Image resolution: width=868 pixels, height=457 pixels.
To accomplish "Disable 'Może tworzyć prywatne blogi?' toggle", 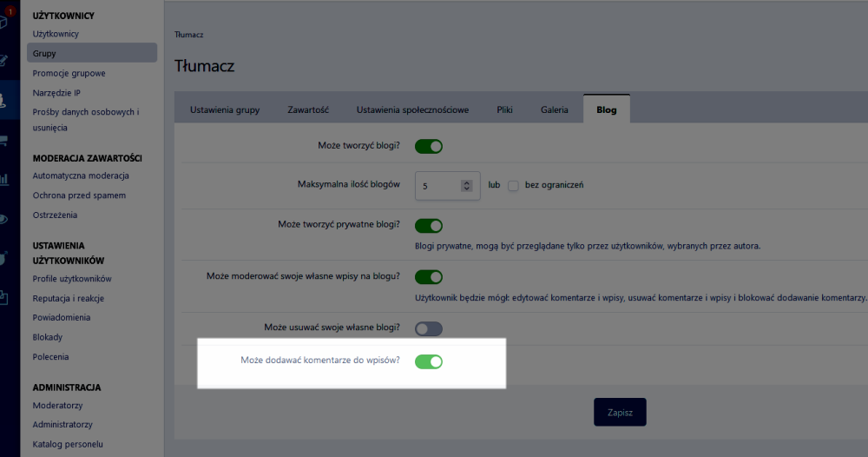I will pyautogui.click(x=429, y=226).
